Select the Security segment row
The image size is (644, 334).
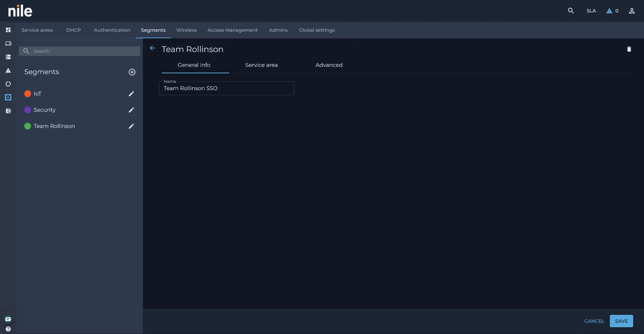pyautogui.click(x=80, y=110)
